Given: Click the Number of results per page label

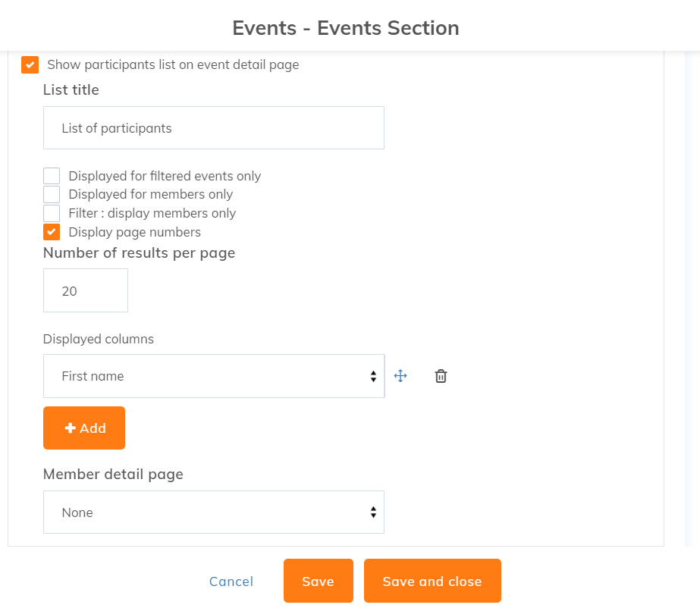Looking at the screenshot, I should (x=139, y=253).
